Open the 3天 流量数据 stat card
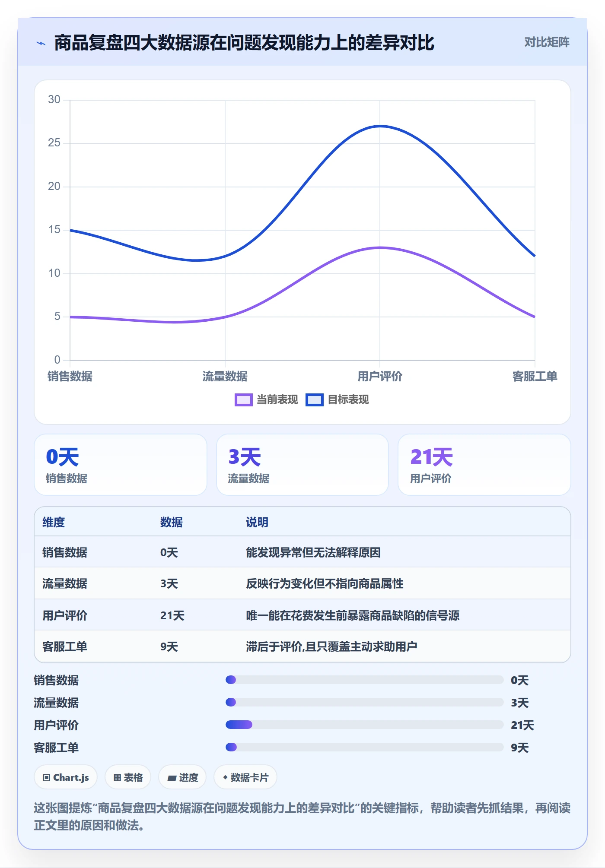The image size is (605, 868). pyautogui.click(x=302, y=465)
